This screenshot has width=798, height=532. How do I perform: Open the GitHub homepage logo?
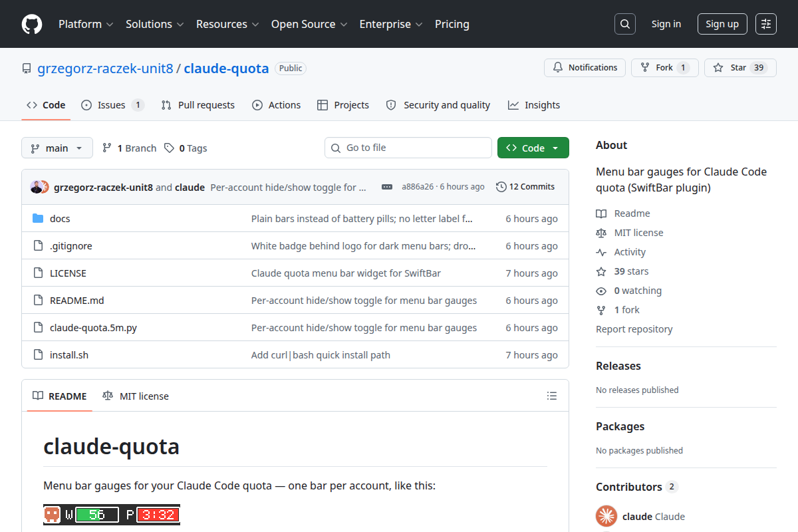[x=32, y=24]
